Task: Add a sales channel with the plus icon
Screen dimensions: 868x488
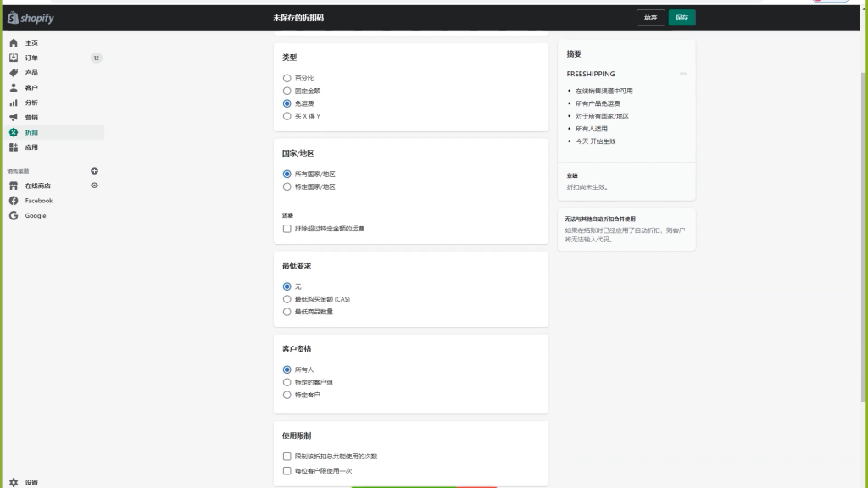Action: (94, 170)
